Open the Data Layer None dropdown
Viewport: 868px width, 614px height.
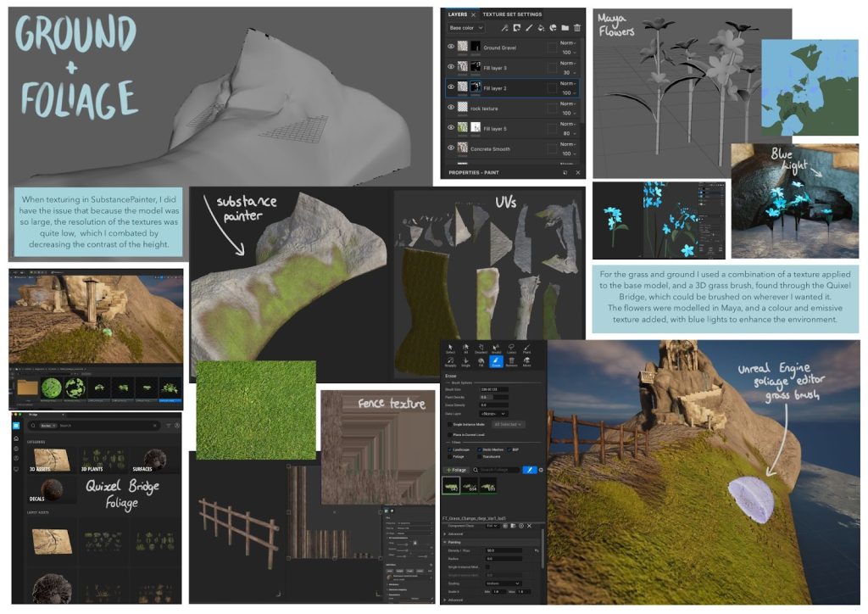(493, 414)
